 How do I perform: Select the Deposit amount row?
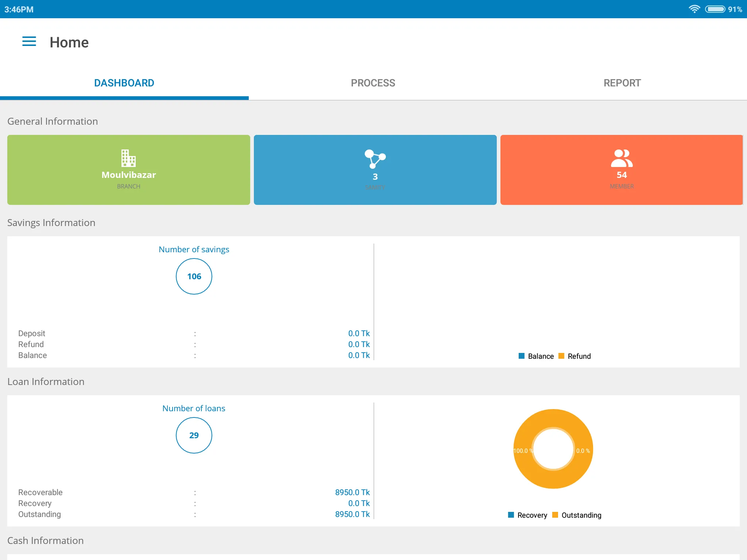coord(194,334)
